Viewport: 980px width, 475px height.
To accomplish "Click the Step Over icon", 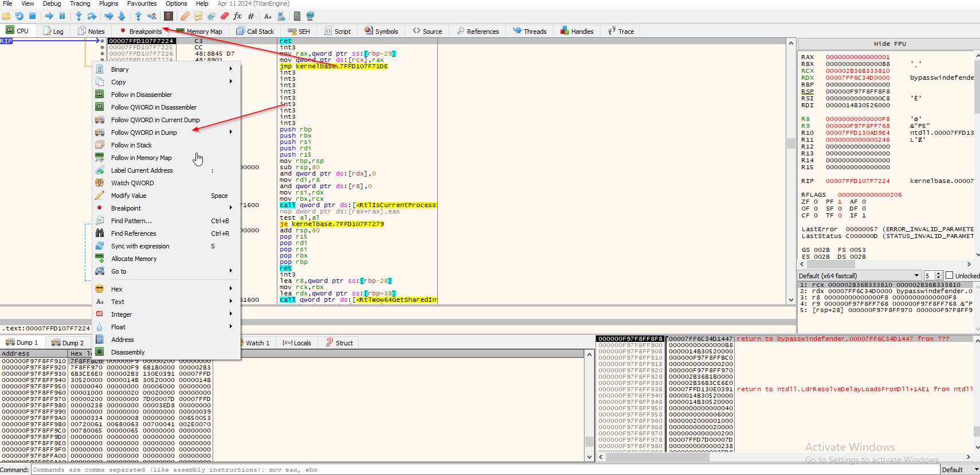I will click(92, 16).
